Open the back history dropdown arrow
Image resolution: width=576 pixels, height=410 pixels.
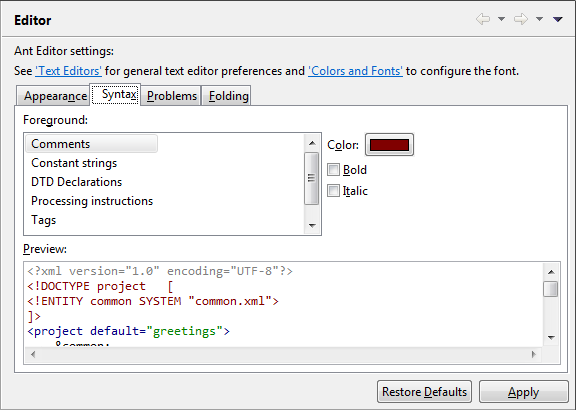501,19
